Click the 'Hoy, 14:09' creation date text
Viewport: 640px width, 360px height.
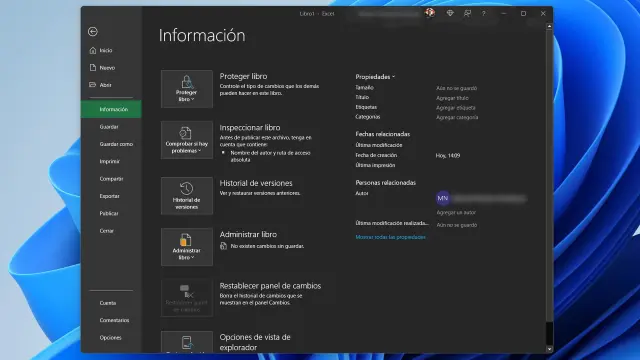click(x=448, y=156)
